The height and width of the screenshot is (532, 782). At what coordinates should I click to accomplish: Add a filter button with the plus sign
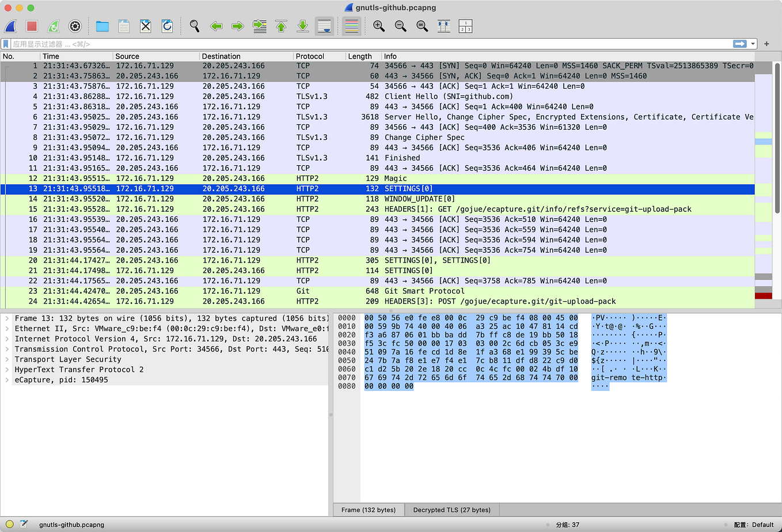[x=766, y=43]
